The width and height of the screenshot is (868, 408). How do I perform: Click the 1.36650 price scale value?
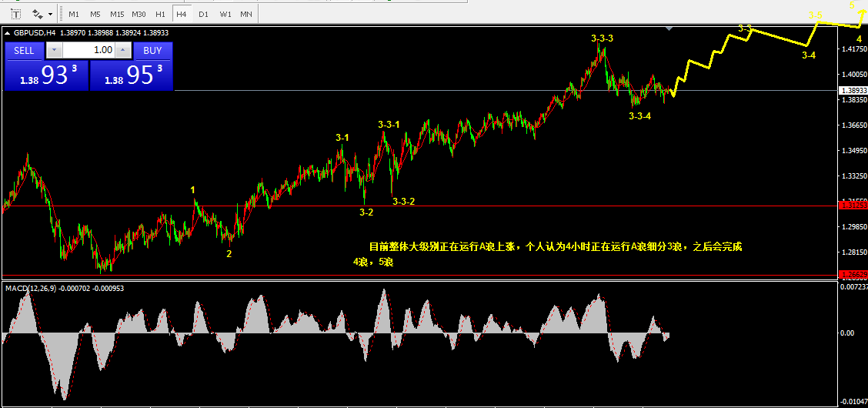click(x=853, y=125)
